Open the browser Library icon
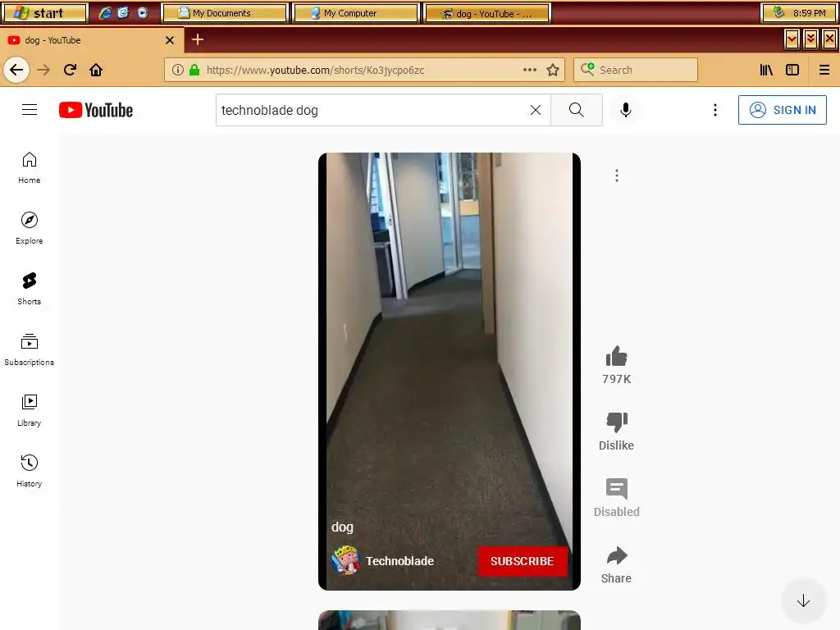This screenshot has width=840, height=630. 766,70
